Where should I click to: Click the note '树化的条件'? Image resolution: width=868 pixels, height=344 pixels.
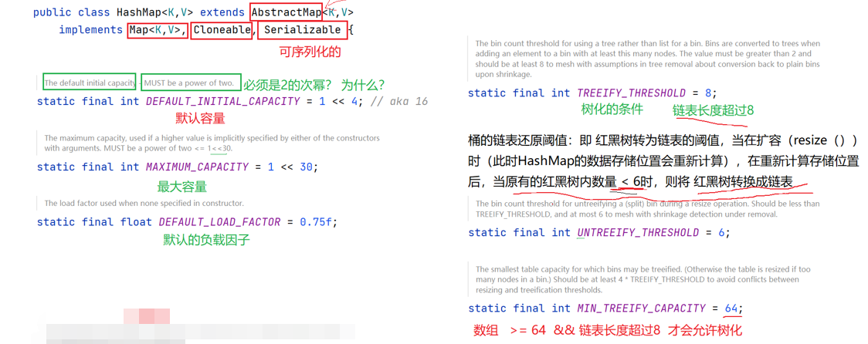[612, 110]
